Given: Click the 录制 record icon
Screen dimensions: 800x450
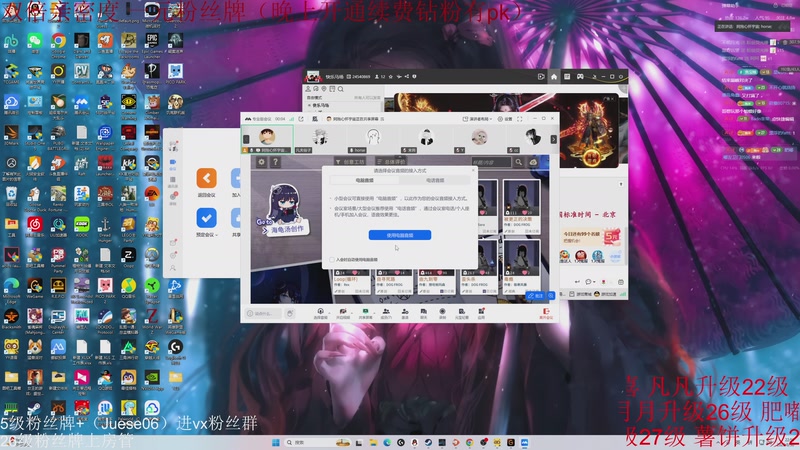Looking at the screenshot, I should click(x=442, y=313).
